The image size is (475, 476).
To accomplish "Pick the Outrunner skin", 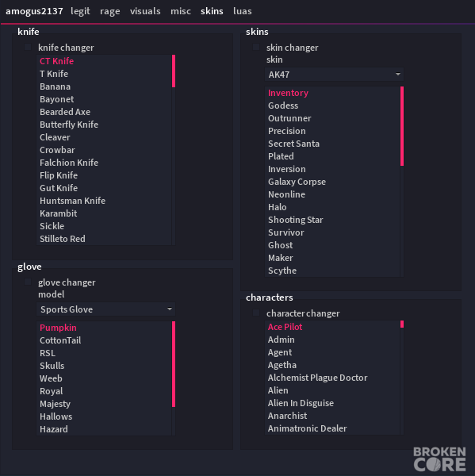I will 332,118.
